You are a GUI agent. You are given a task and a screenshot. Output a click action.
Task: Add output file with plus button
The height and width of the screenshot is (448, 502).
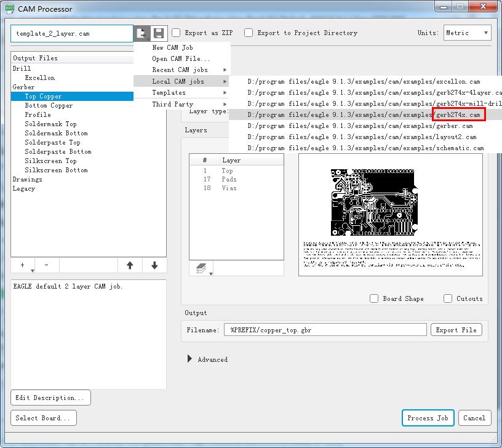click(x=22, y=265)
